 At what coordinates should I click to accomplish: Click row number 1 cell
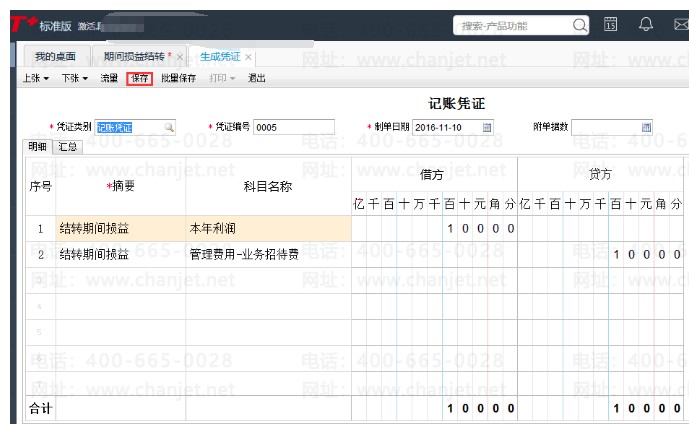[x=40, y=228]
